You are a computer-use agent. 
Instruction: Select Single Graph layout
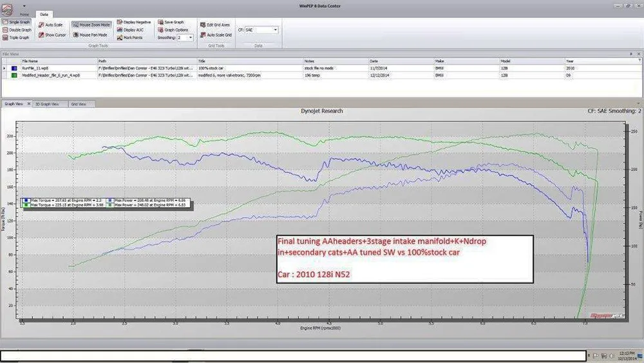tap(17, 22)
